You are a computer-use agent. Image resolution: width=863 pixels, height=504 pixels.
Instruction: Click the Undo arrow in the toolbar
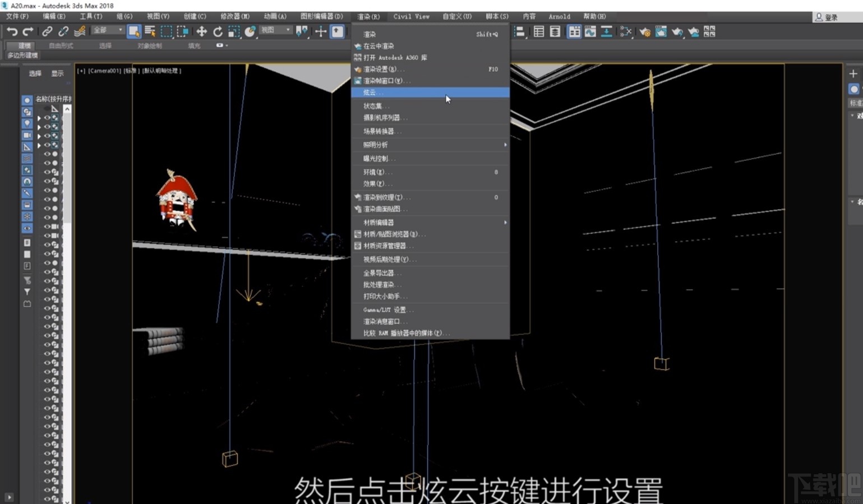click(x=12, y=32)
